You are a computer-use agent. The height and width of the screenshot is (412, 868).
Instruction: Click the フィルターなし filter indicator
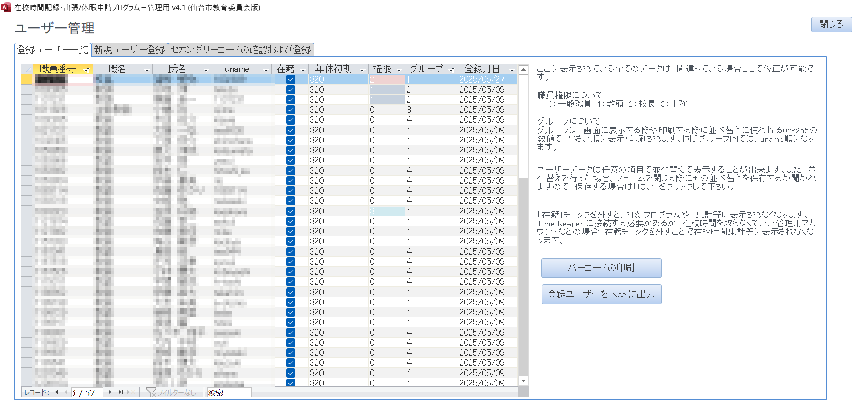pyautogui.click(x=171, y=392)
